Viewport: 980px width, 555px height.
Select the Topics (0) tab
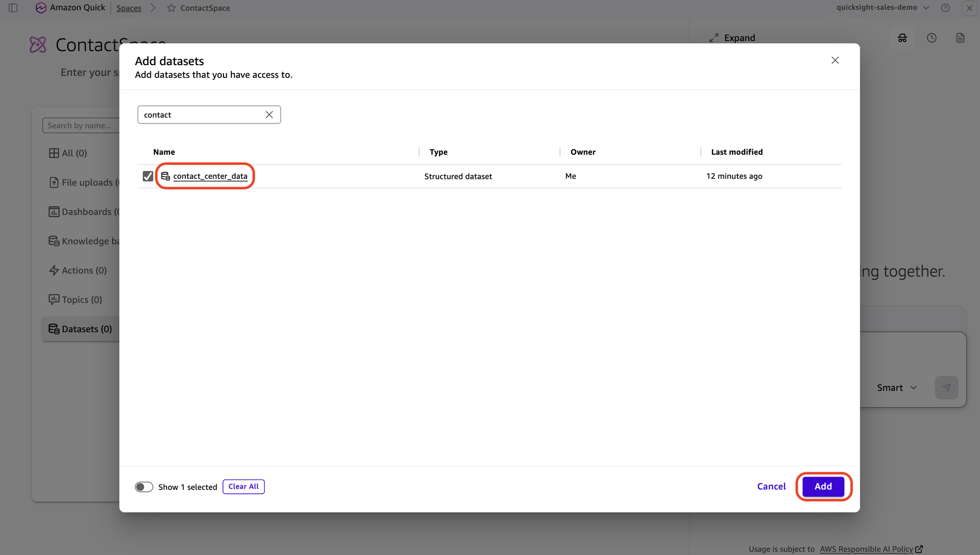(75, 300)
